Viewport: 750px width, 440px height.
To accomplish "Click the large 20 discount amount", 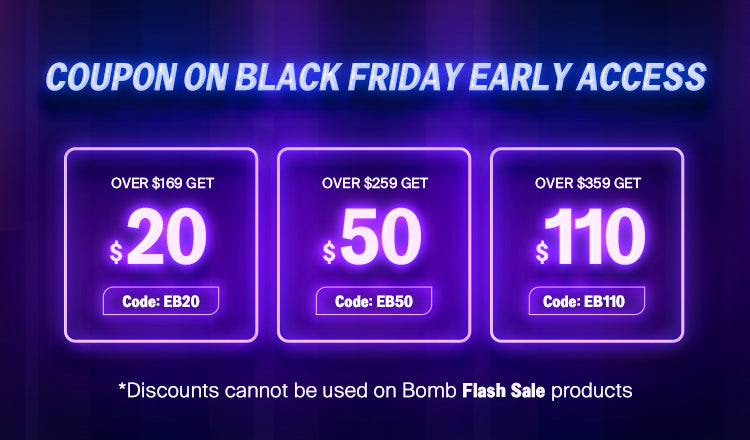I will point(167,240).
